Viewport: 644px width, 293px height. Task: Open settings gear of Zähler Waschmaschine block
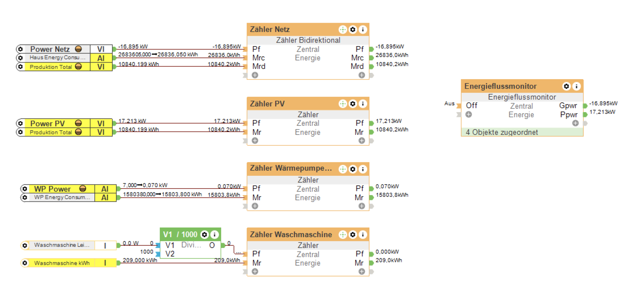[x=352, y=234]
